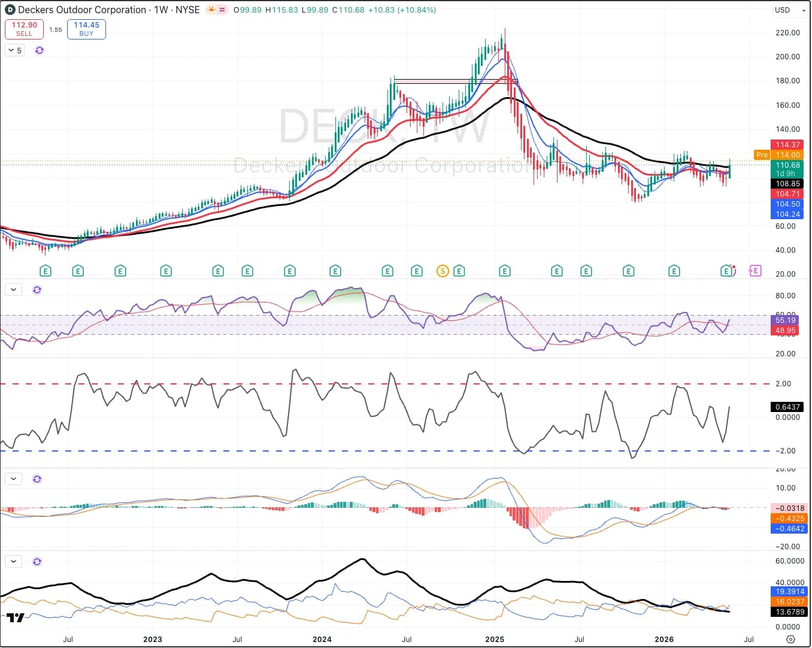Click the red price label '114.37'
The image size is (812, 648).
pyautogui.click(x=787, y=145)
